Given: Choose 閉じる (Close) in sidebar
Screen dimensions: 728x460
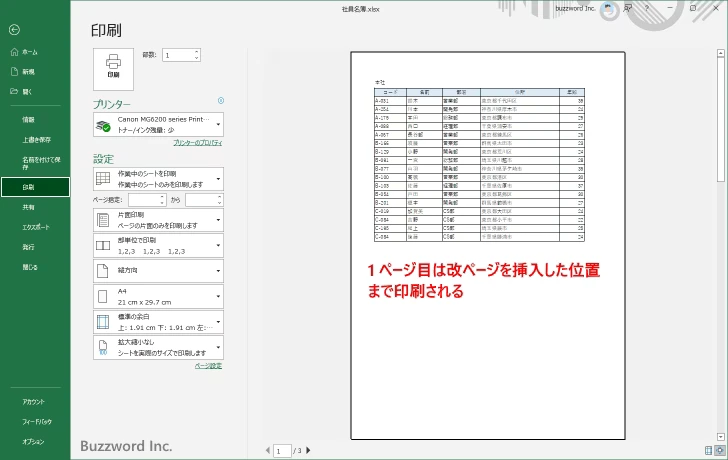Looking at the screenshot, I should [30, 267].
